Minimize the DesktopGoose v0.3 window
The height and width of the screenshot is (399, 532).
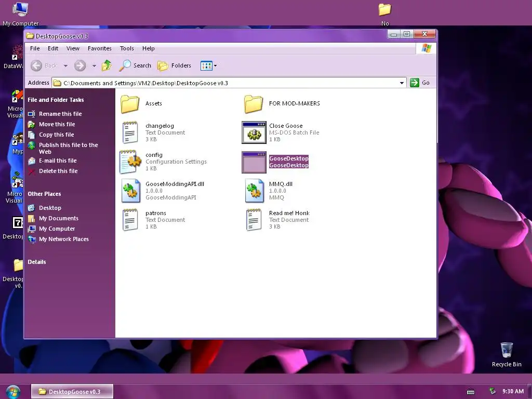coord(394,34)
